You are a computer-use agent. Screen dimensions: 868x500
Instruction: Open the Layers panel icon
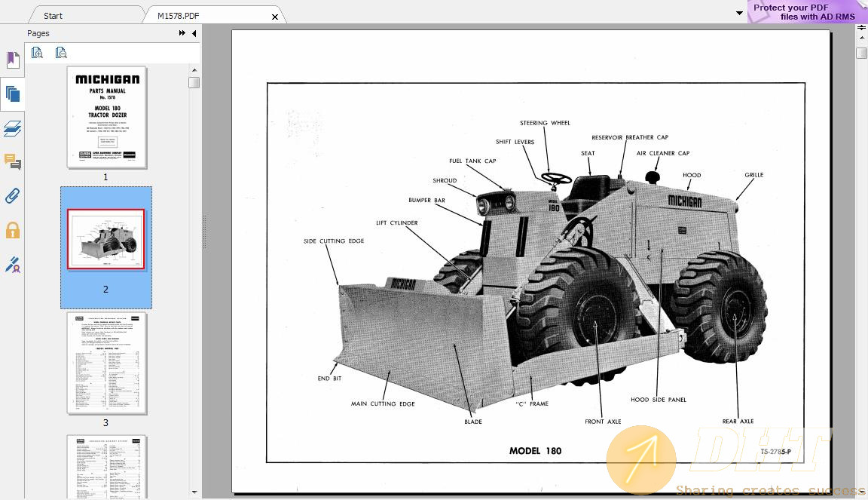[x=13, y=129]
